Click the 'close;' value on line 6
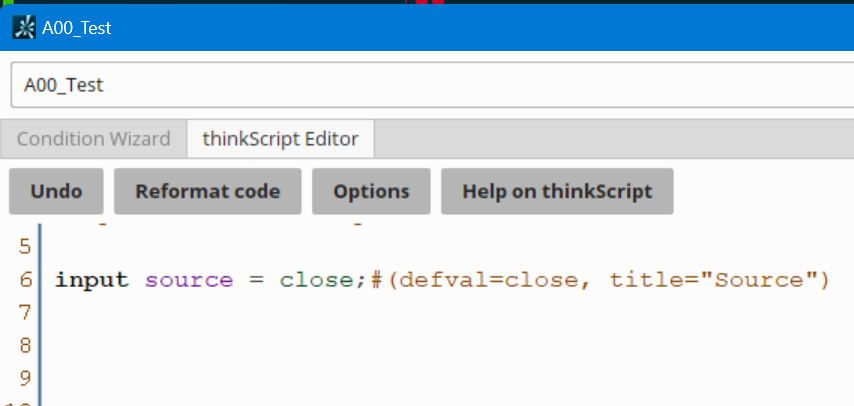The width and height of the screenshot is (854, 406). 322,280
